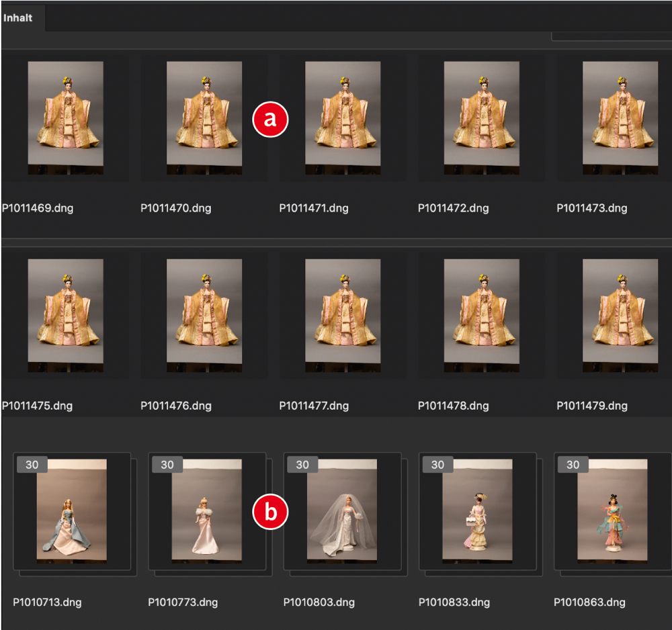
Task: Click the filename P1011470.dng
Action: 176,208
